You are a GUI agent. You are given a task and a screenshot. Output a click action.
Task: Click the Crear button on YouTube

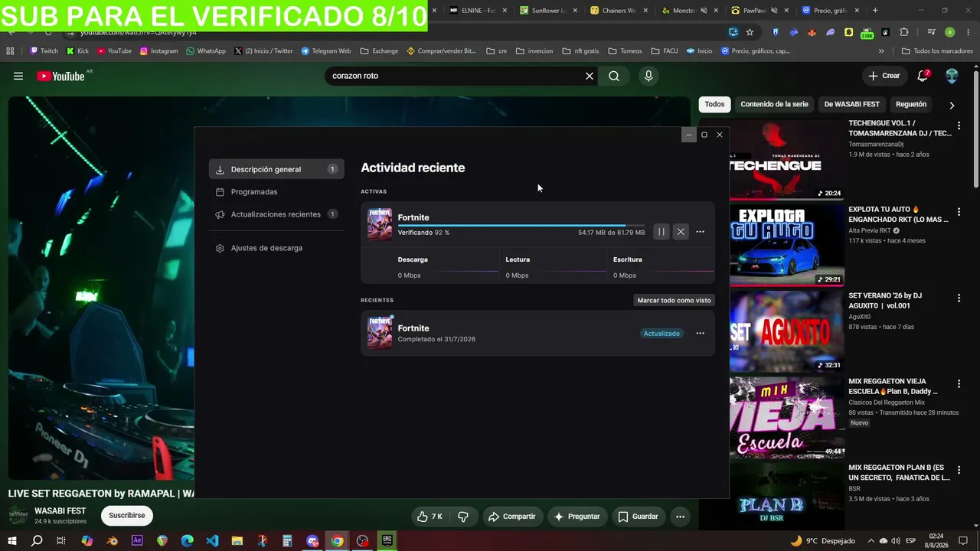(884, 76)
